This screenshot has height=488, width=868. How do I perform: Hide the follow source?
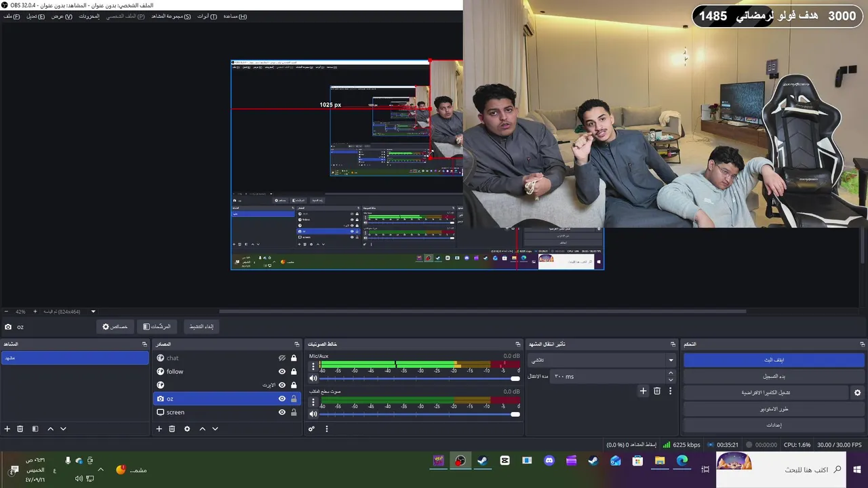pyautogui.click(x=282, y=371)
